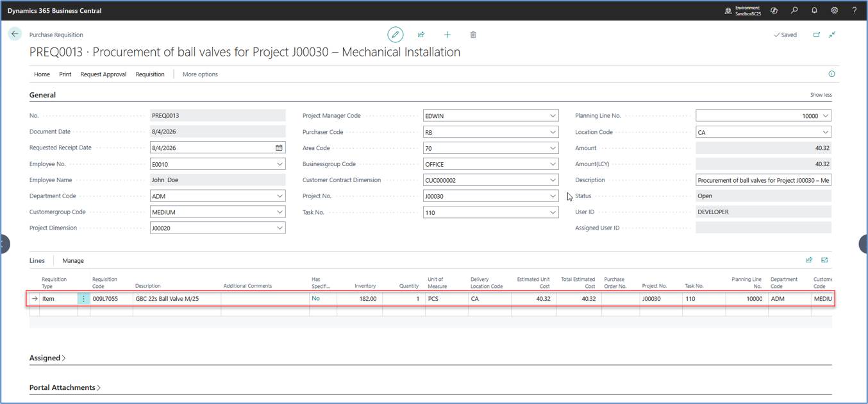
Task: Open Planning Line No. dropdown
Action: pyautogui.click(x=826, y=116)
